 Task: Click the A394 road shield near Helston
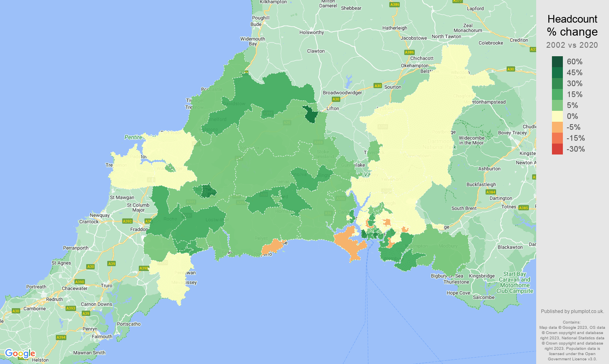61,337
